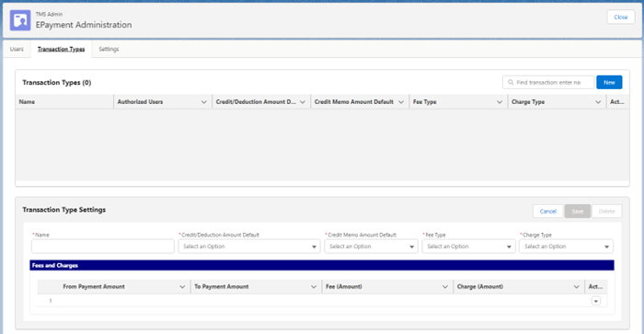Create a New transaction type

(x=609, y=82)
